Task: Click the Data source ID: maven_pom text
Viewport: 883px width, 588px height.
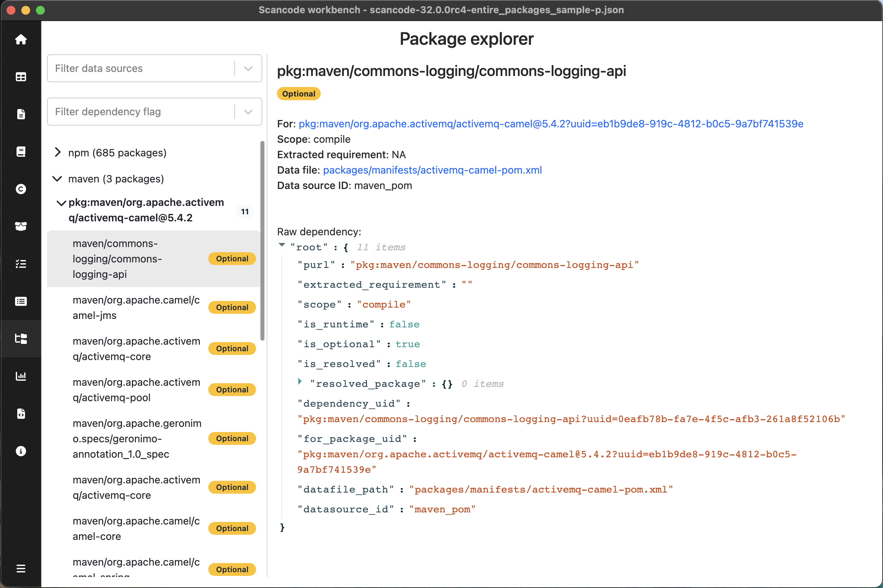Action: tap(345, 186)
